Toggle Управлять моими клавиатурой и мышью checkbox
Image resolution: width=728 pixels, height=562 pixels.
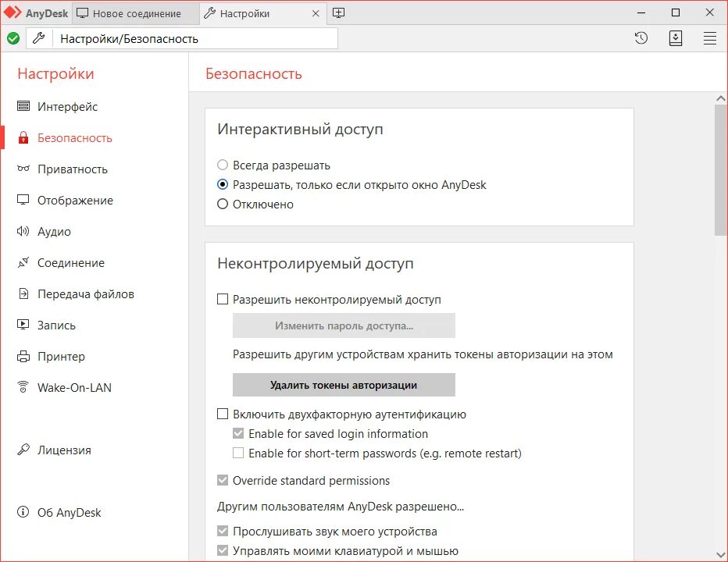pyautogui.click(x=223, y=550)
